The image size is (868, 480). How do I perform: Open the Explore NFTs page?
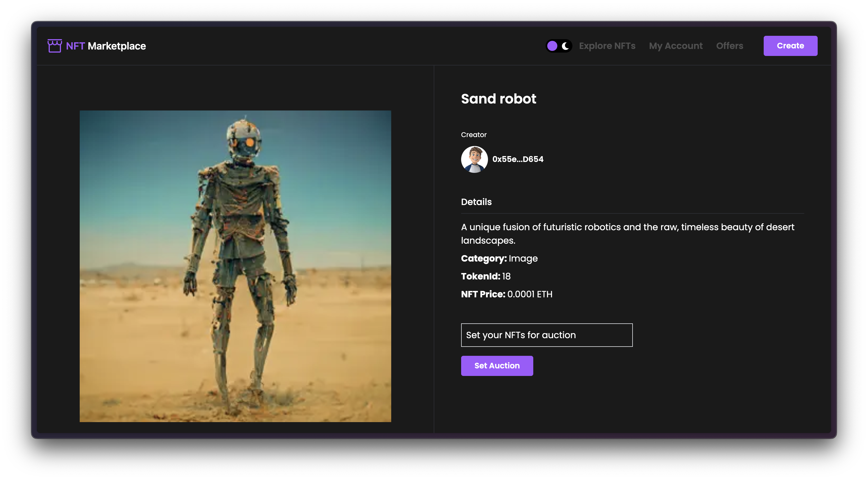[607, 46]
